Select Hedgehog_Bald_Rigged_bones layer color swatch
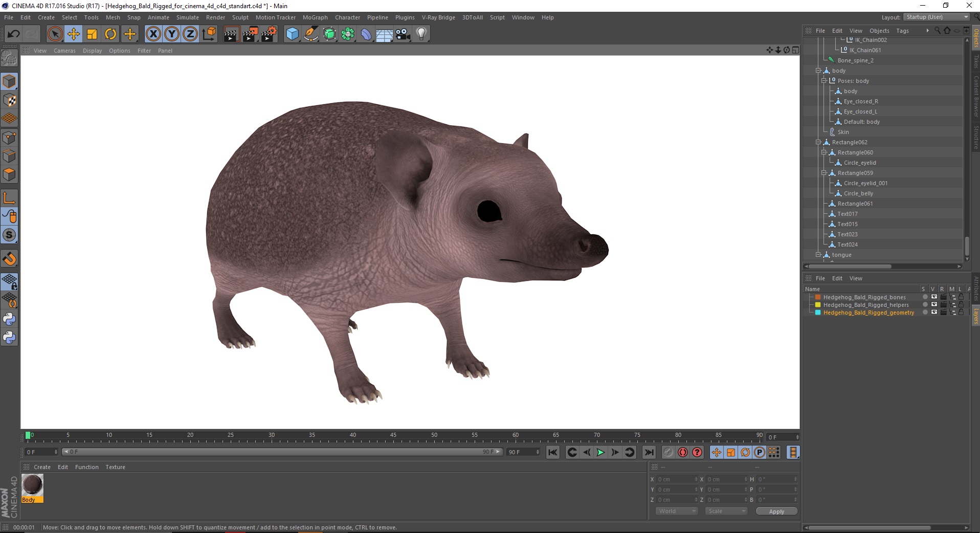Screen dimensions: 980x533 (818, 297)
